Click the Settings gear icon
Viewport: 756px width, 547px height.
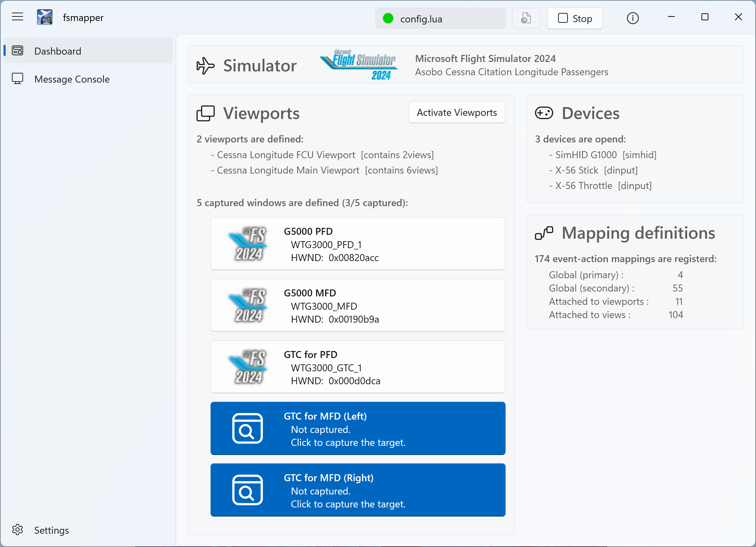point(17,530)
